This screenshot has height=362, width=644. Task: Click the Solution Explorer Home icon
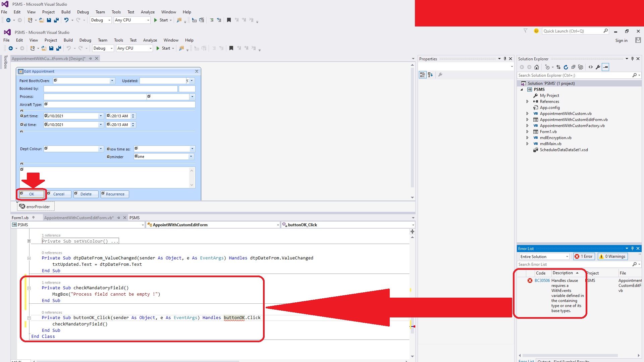coord(537,67)
